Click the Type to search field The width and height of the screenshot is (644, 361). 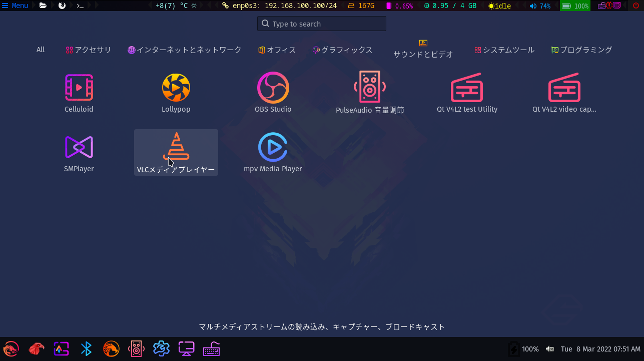322,24
